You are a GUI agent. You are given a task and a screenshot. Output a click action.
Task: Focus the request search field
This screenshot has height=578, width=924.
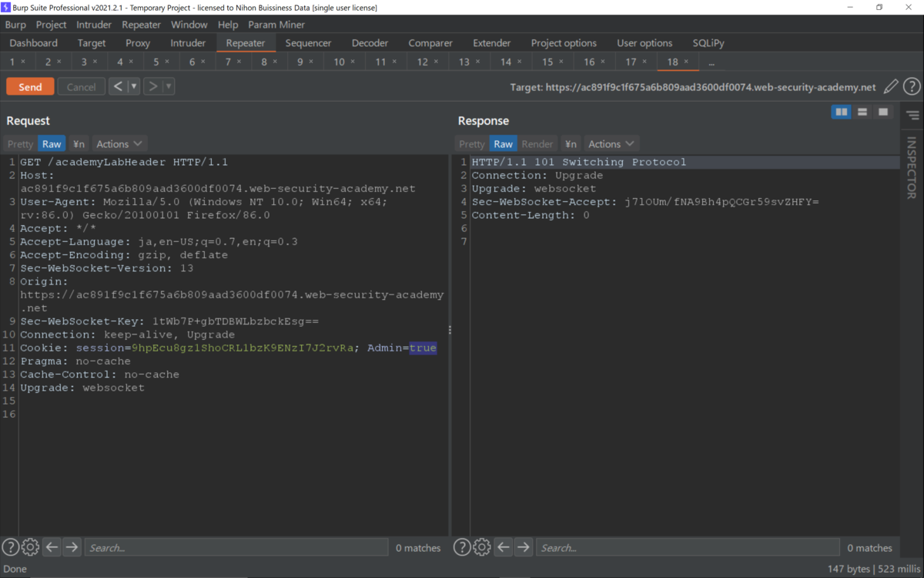pyautogui.click(x=236, y=547)
